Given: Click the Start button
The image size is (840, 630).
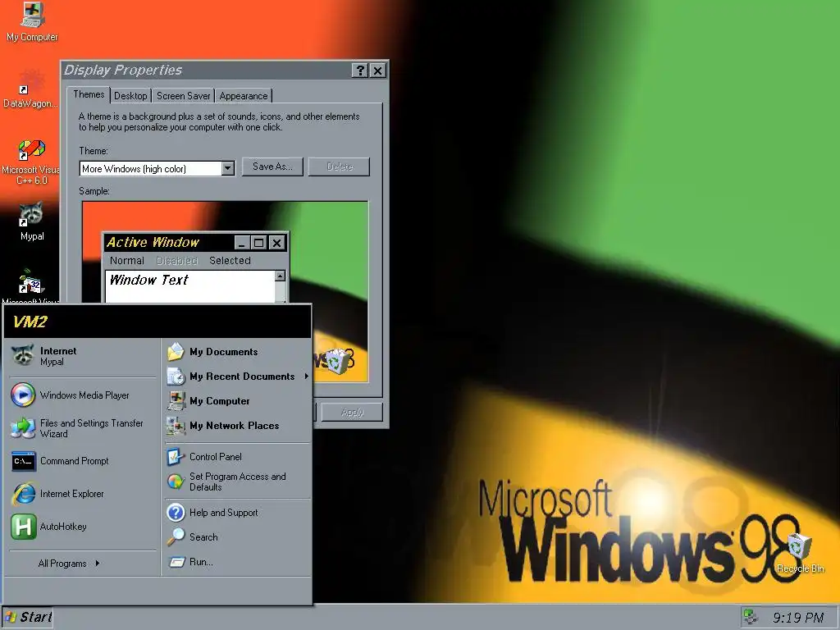Looking at the screenshot, I should click(28, 617).
